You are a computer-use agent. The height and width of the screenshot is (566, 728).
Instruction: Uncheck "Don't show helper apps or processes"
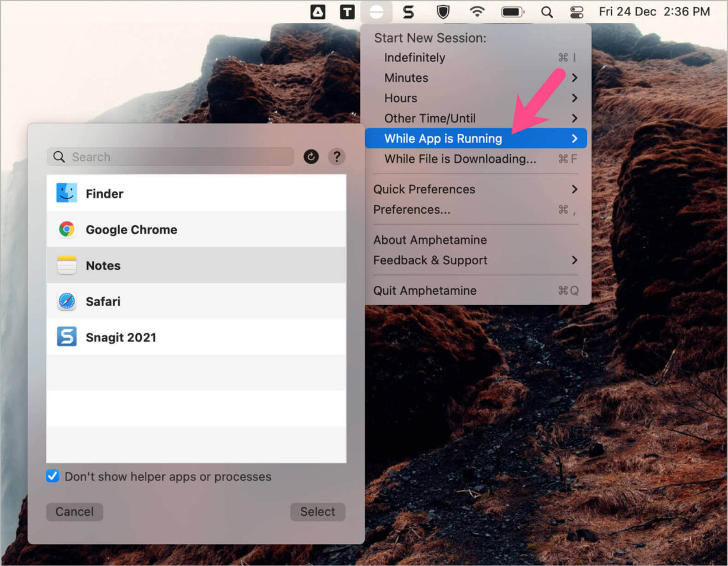click(52, 476)
